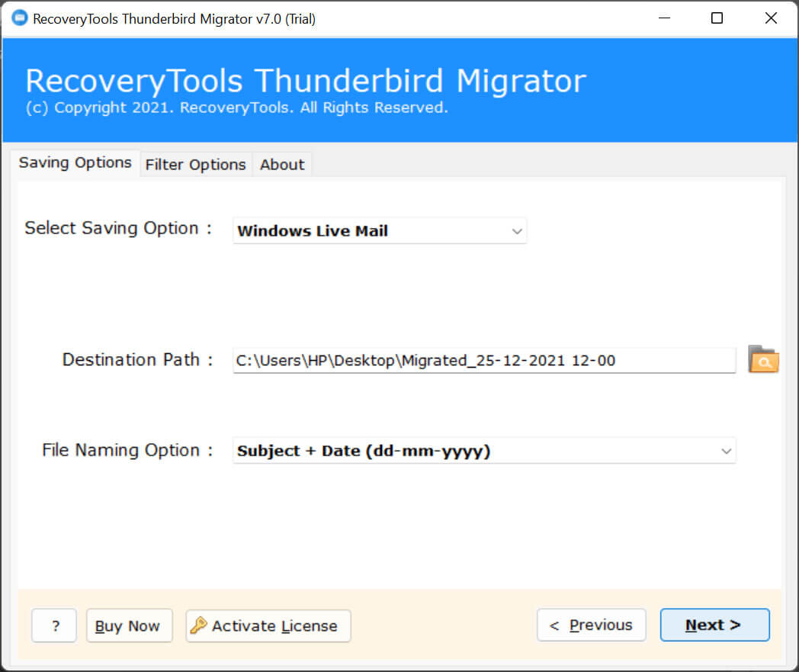
Task: Open the About tab
Action: click(x=282, y=165)
